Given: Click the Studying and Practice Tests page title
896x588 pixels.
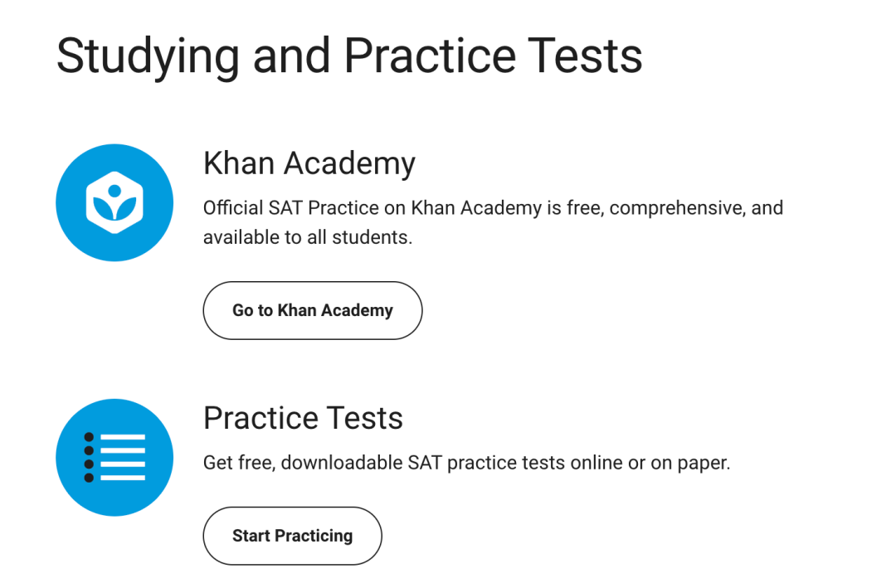Looking at the screenshot, I should click(349, 55).
